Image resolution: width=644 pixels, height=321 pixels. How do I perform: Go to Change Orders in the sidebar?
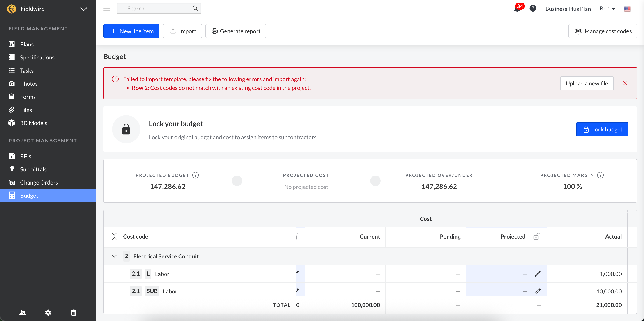(39, 182)
